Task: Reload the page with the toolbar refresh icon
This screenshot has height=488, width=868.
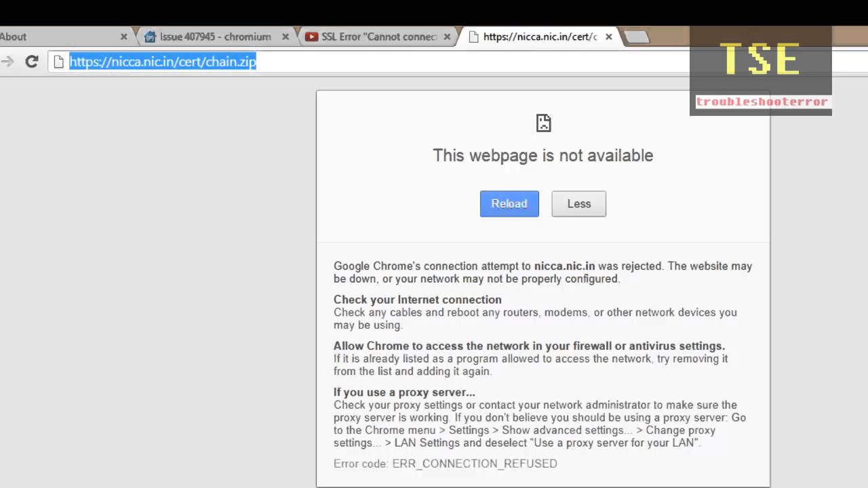Action: (x=31, y=62)
